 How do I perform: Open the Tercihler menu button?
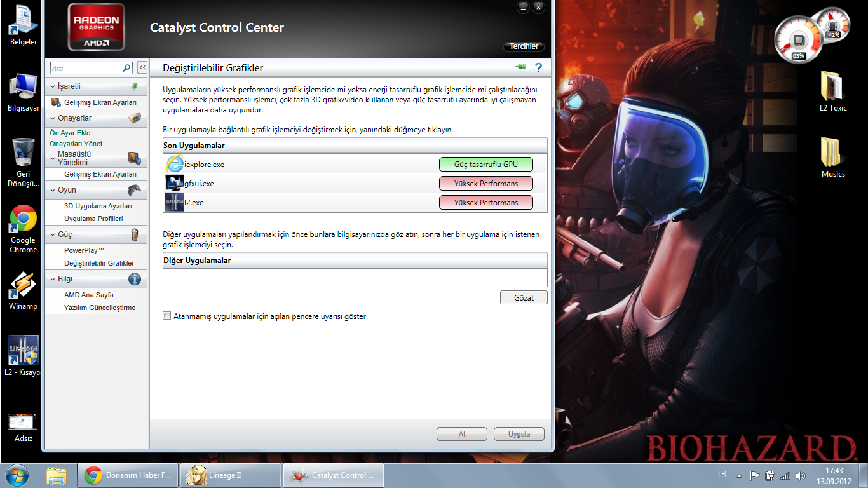click(524, 46)
